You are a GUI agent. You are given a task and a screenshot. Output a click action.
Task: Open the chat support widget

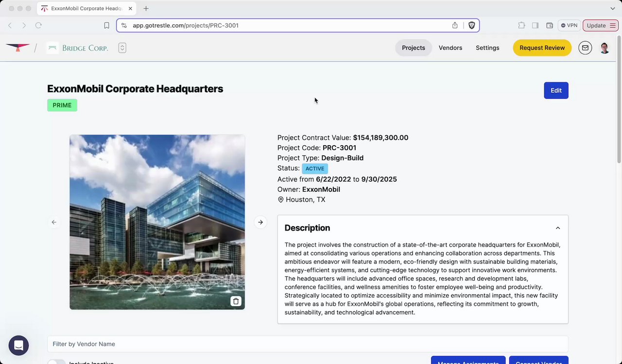click(x=18, y=346)
